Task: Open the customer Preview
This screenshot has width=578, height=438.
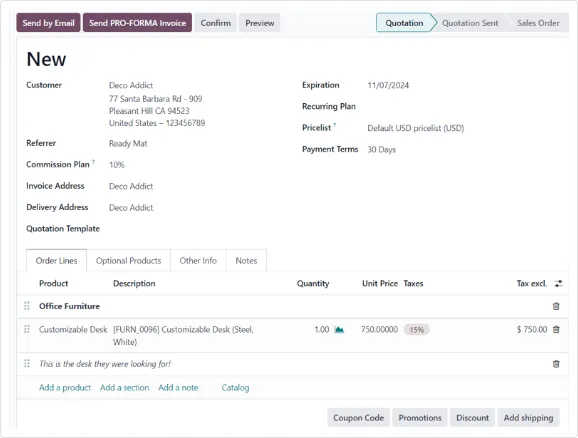Action: tap(260, 23)
